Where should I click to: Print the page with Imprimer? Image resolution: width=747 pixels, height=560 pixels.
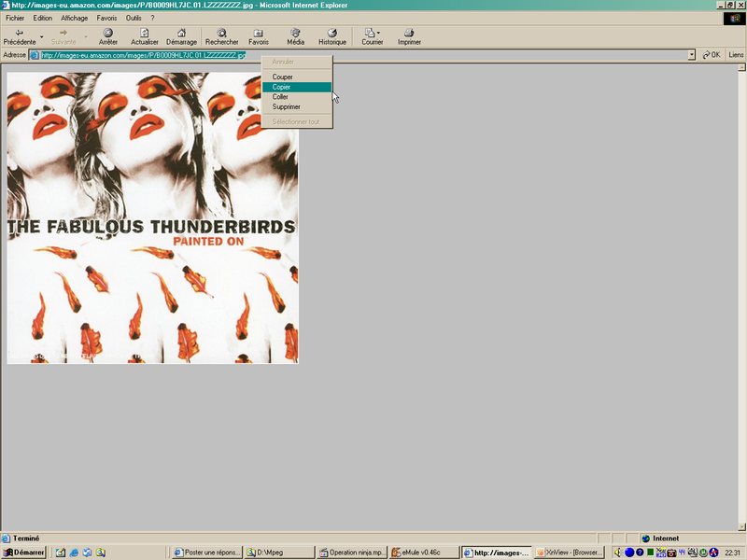click(x=409, y=36)
